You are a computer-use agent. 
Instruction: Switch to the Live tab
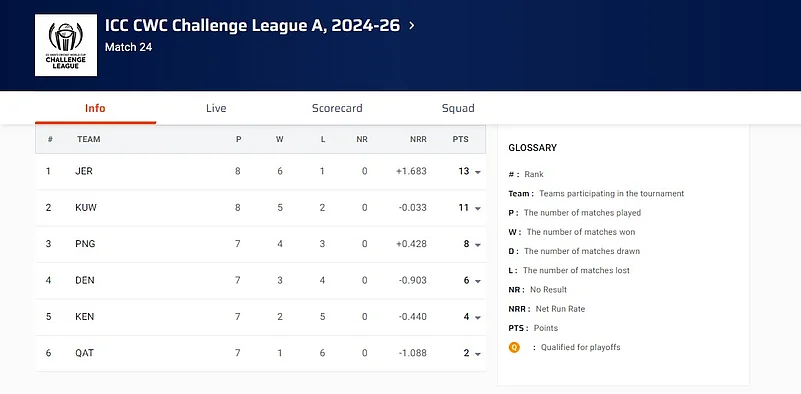[x=216, y=108]
